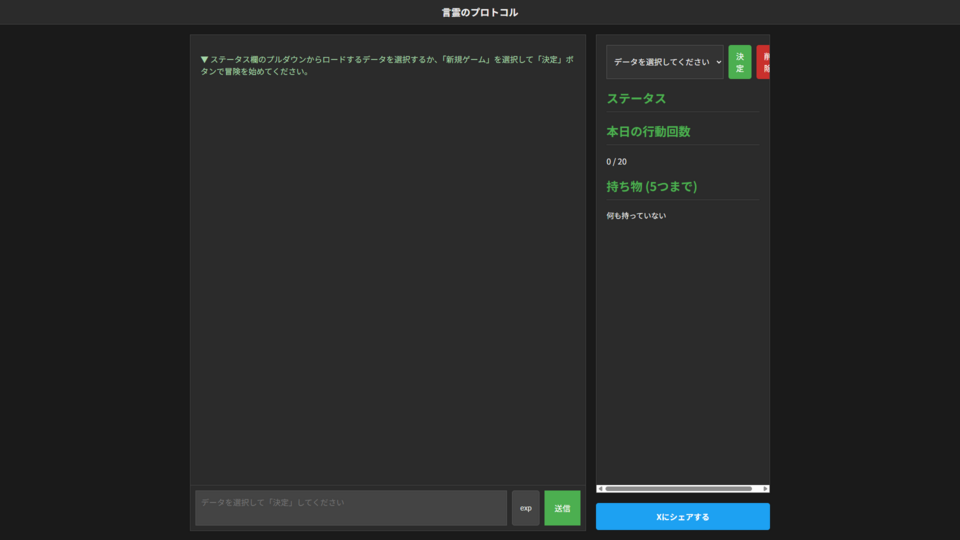Click the red delete button beside 決定

pyautogui.click(x=763, y=62)
